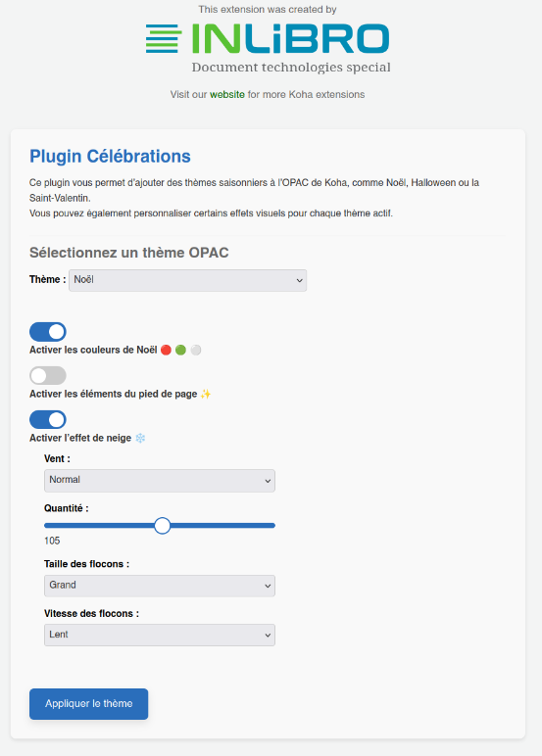542x756 pixels.
Task: Click the 'Activer l'effet de neige' label
Action: tap(80, 438)
